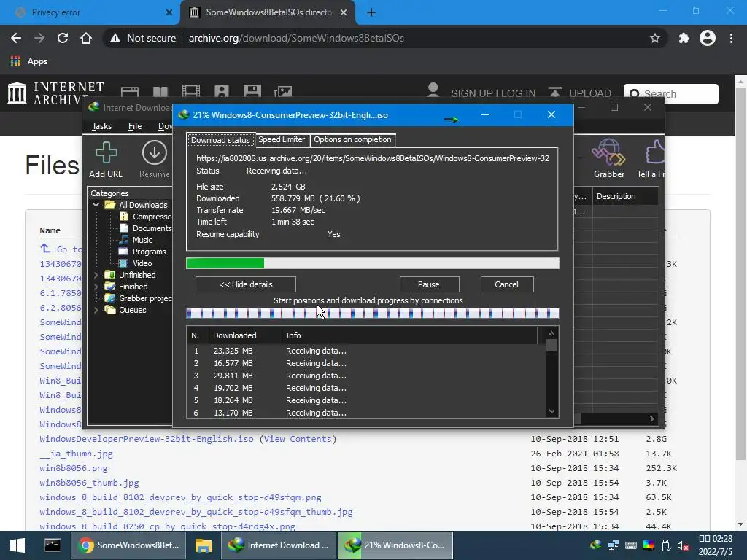
Task: Open WindowsDeveloperPreview-32bit-English.iso link
Action: coord(146,439)
